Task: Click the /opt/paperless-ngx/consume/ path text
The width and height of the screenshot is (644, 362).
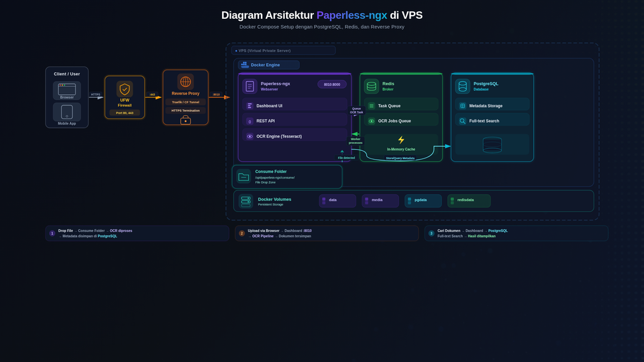Action: click(275, 178)
